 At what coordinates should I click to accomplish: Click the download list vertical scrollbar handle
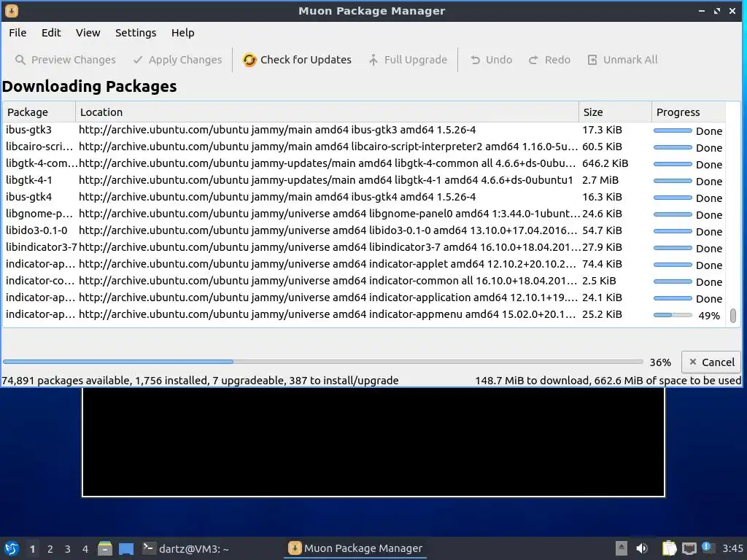[x=733, y=316]
